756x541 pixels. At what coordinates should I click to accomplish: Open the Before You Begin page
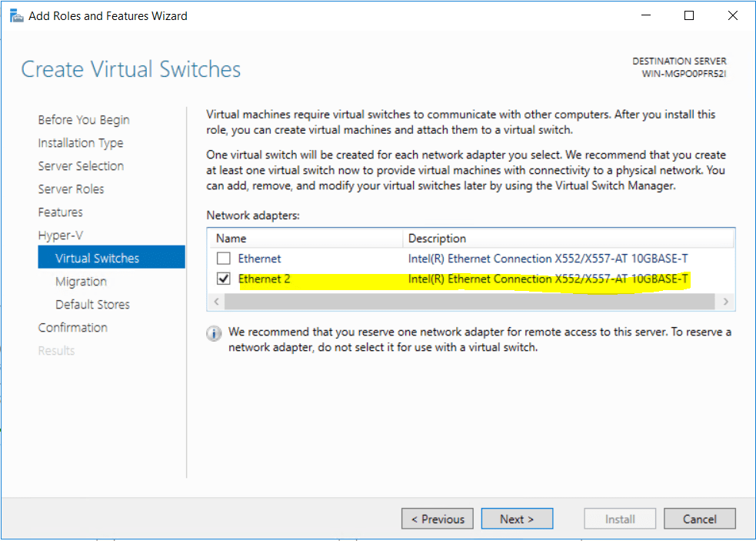click(x=83, y=119)
